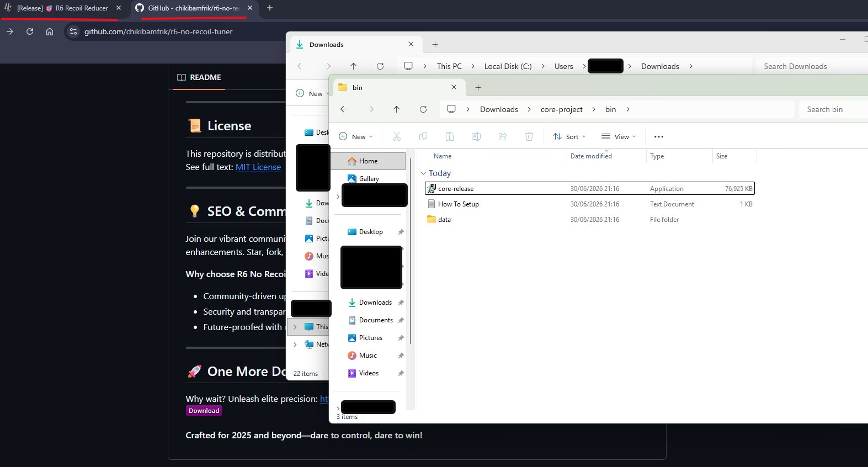The image size is (868, 467).
Task: Click the monitor icon in Downloads address bar
Action: click(x=408, y=66)
